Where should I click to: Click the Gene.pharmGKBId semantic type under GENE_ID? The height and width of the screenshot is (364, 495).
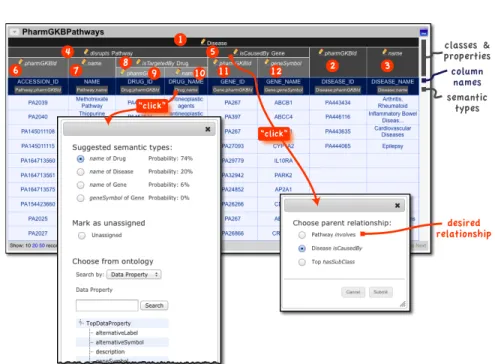tap(233, 90)
